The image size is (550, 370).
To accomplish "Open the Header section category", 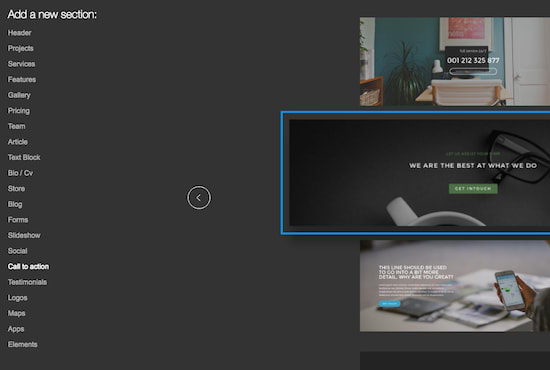I will coord(20,33).
